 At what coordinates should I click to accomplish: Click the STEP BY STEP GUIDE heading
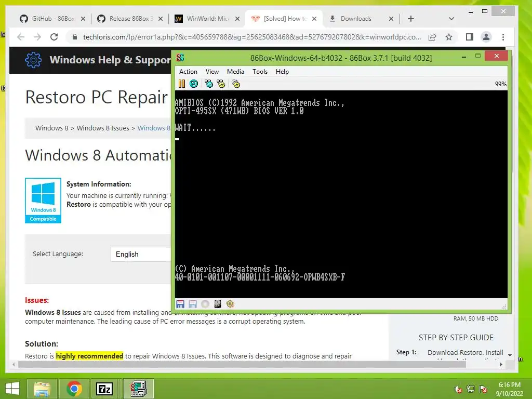click(456, 338)
